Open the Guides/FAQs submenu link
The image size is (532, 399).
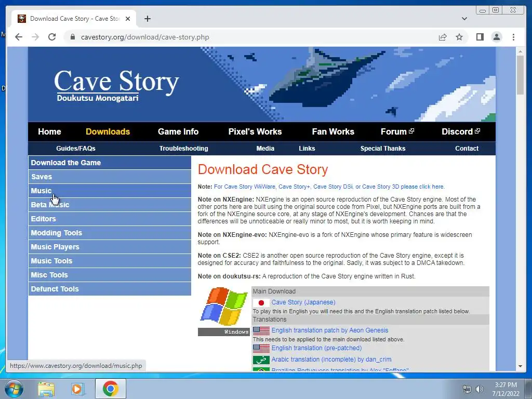[76, 148]
